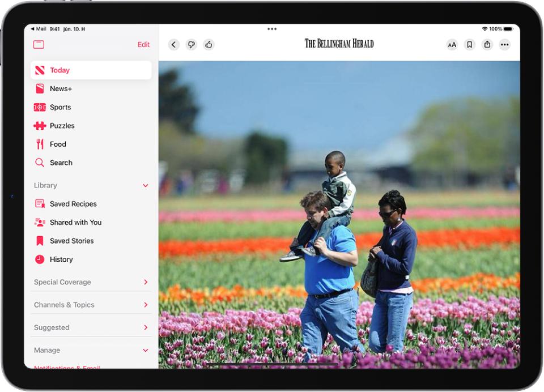The height and width of the screenshot is (392, 544).
Task: Open the News+ tab
Action: tap(60, 88)
